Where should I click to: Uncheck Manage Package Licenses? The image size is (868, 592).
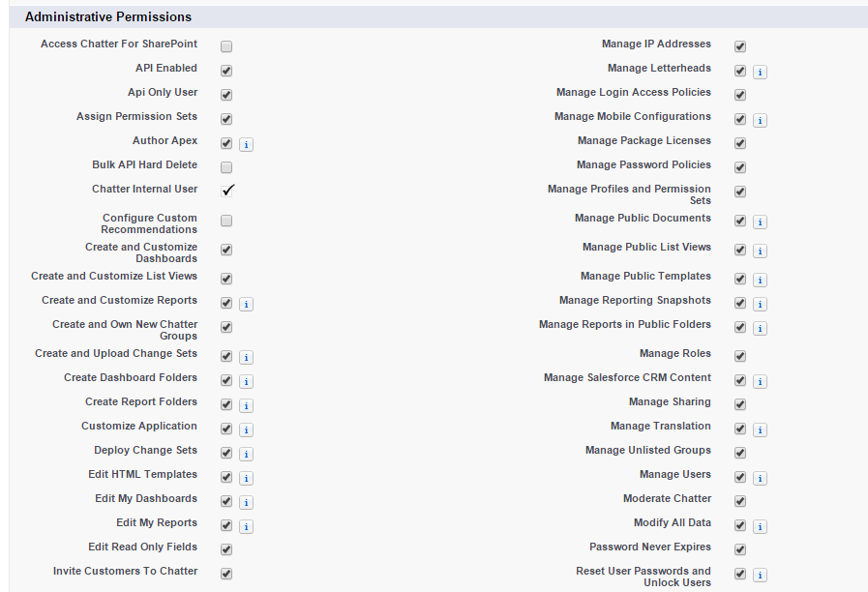pos(740,143)
